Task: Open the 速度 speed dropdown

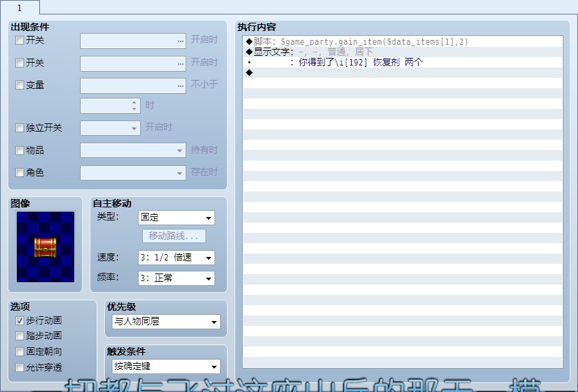Action: pyautogui.click(x=176, y=258)
